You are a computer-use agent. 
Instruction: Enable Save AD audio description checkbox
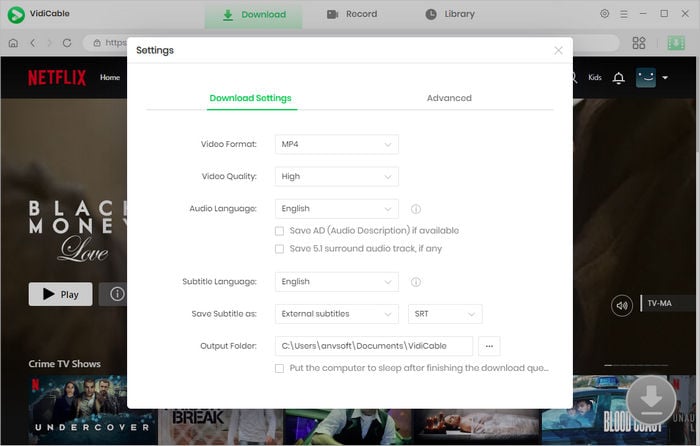279,231
